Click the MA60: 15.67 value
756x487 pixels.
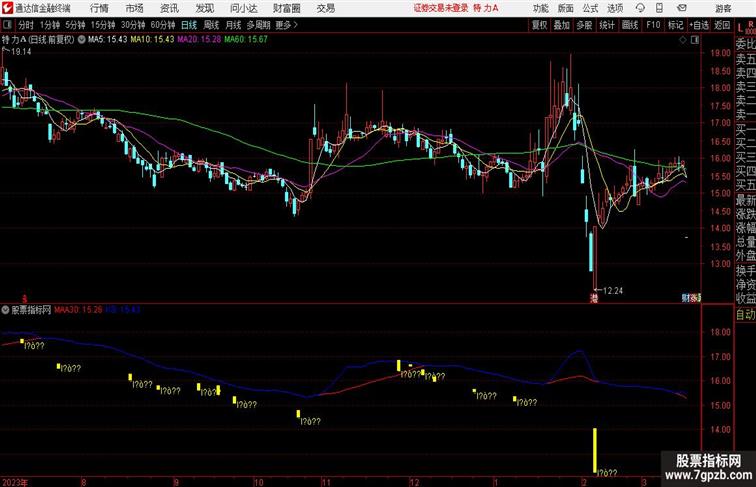[245, 40]
